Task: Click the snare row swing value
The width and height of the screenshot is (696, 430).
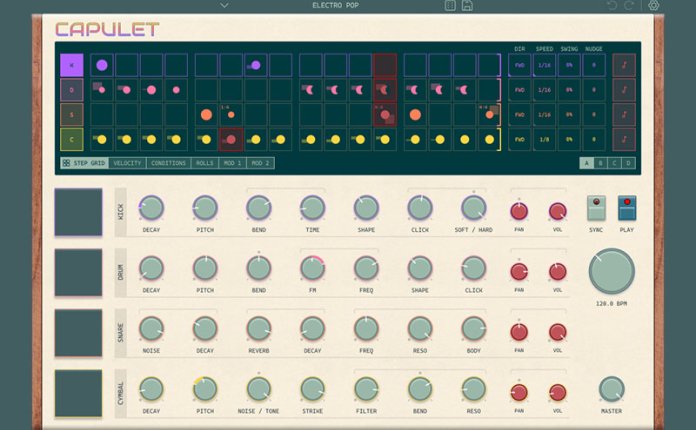Action: pyautogui.click(x=569, y=115)
